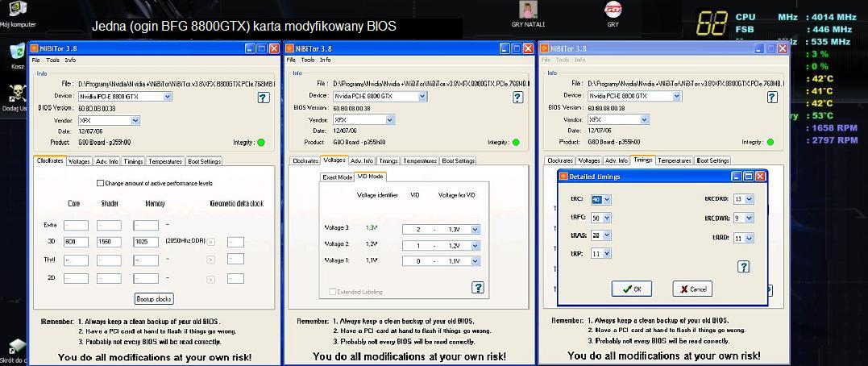
Task: Click the 3D Core clock field showing 600
Action: pyautogui.click(x=76, y=242)
